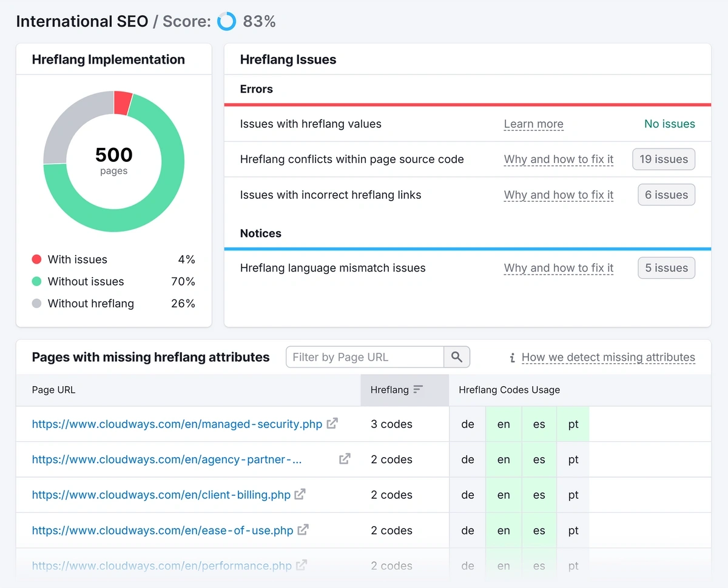Open ease-of-use.php via its external link icon
The width and height of the screenshot is (728, 588).
click(x=303, y=530)
